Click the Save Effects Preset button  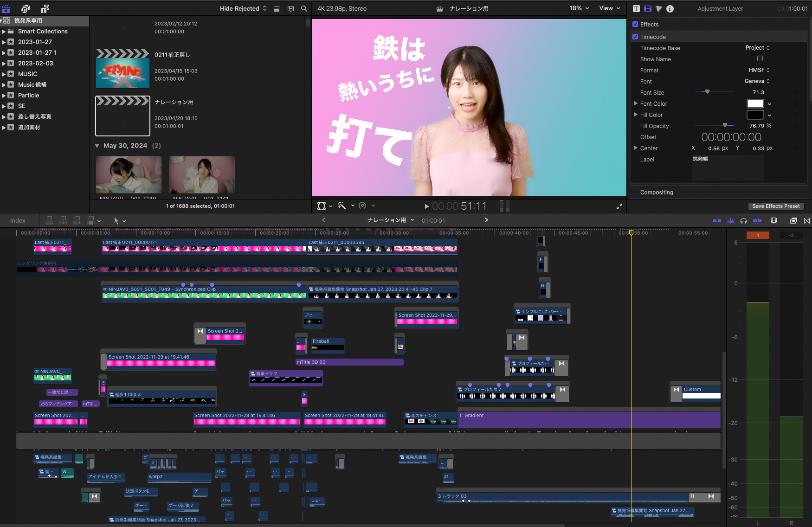tap(776, 206)
